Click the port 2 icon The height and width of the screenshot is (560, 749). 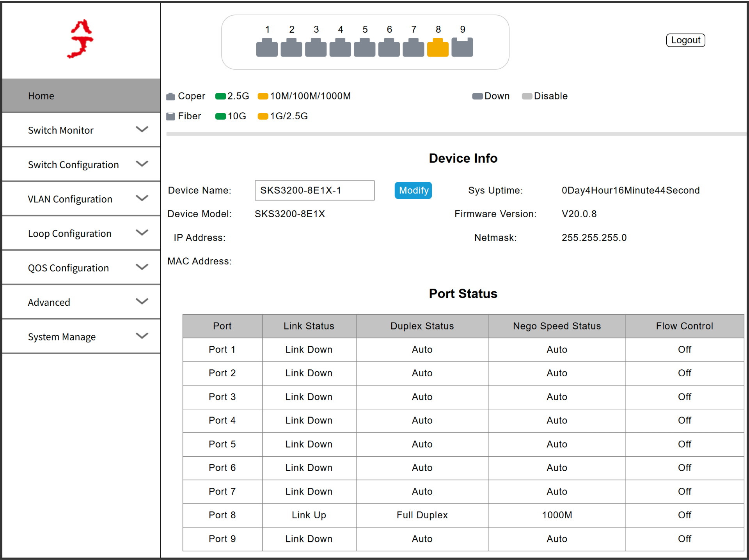[x=291, y=48]
